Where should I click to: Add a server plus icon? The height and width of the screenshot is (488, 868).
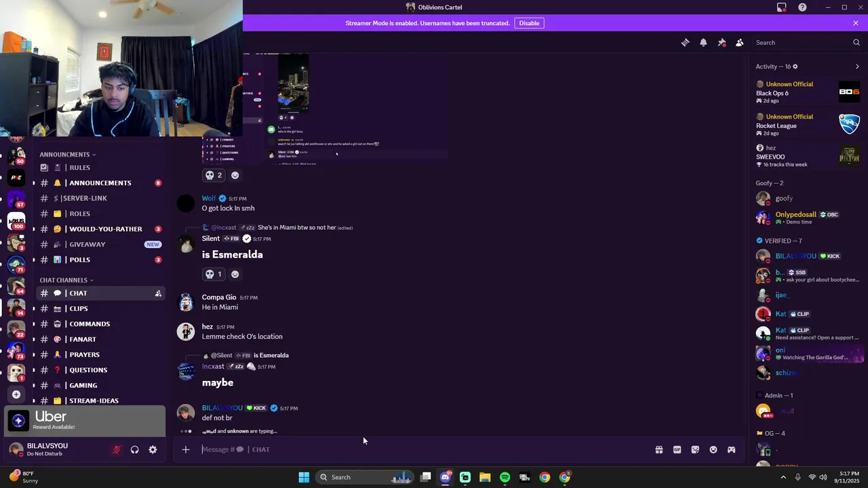[x=16, y=394]
